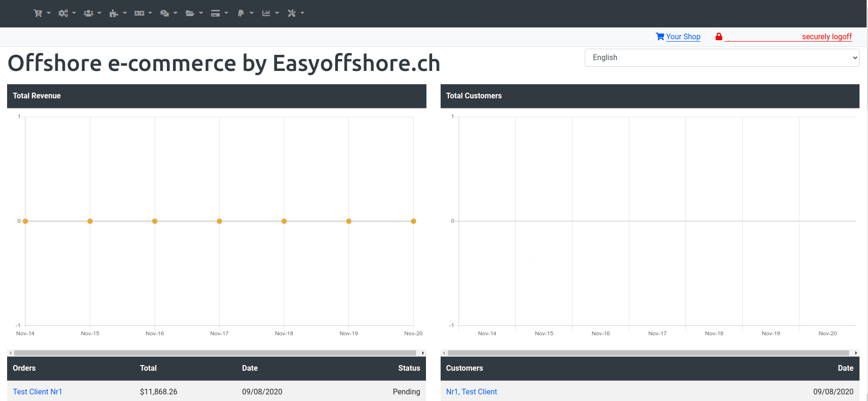Open the shopping cart orders menu
Screen dimensions: 868x401
(x=42, y=13)
